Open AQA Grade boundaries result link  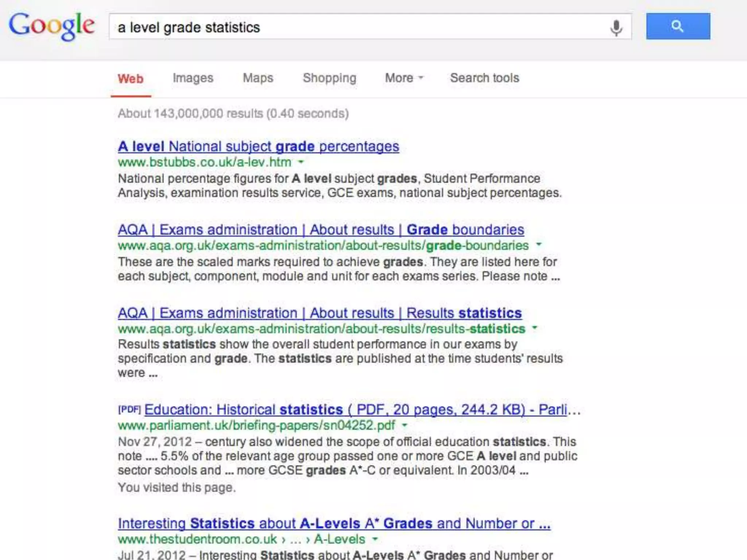[321, 230]
